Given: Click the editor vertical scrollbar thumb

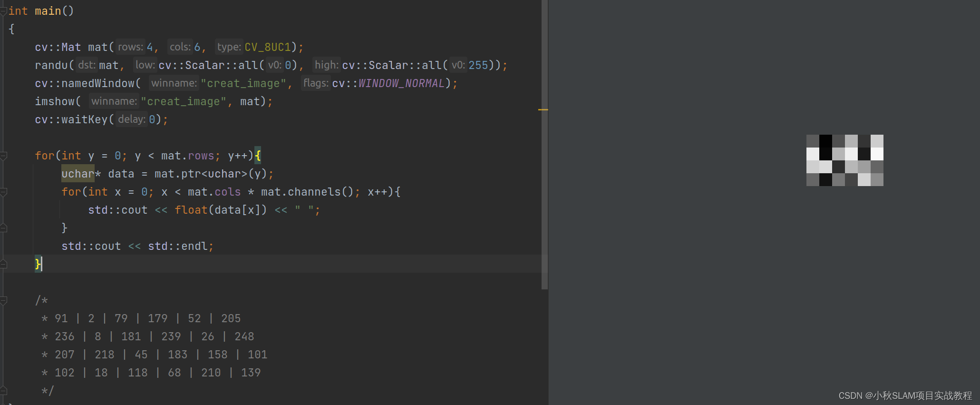Looking at the screenshot, I should [x=544, y=144].
